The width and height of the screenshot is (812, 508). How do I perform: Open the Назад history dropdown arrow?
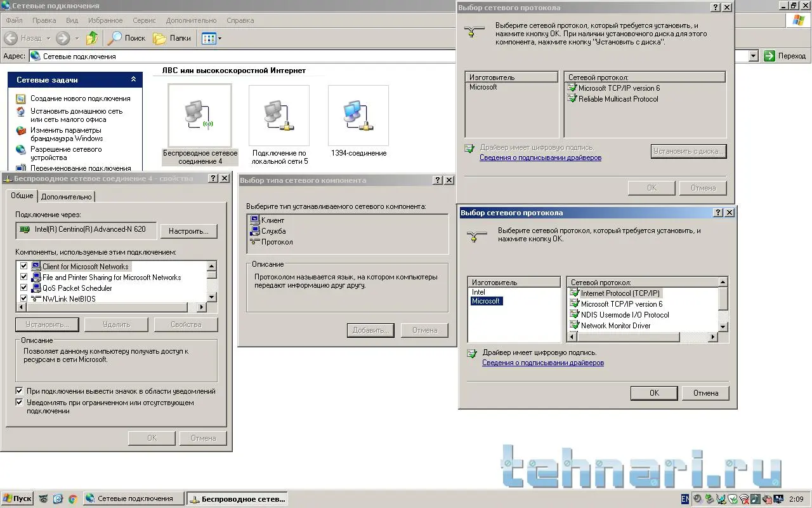click(48, 38)
